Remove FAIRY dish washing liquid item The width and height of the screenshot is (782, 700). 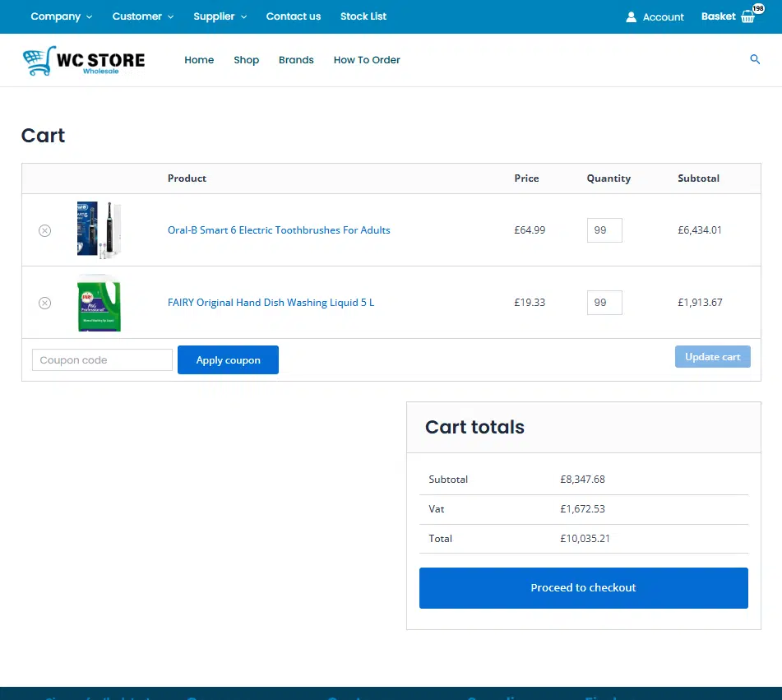click(45, 303)
